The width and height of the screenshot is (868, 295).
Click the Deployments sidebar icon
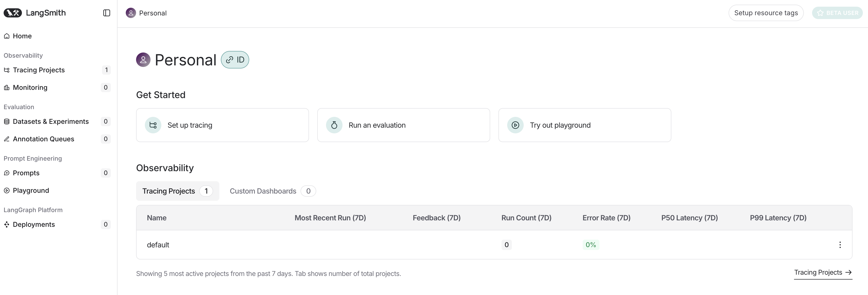tap(7, 224)
